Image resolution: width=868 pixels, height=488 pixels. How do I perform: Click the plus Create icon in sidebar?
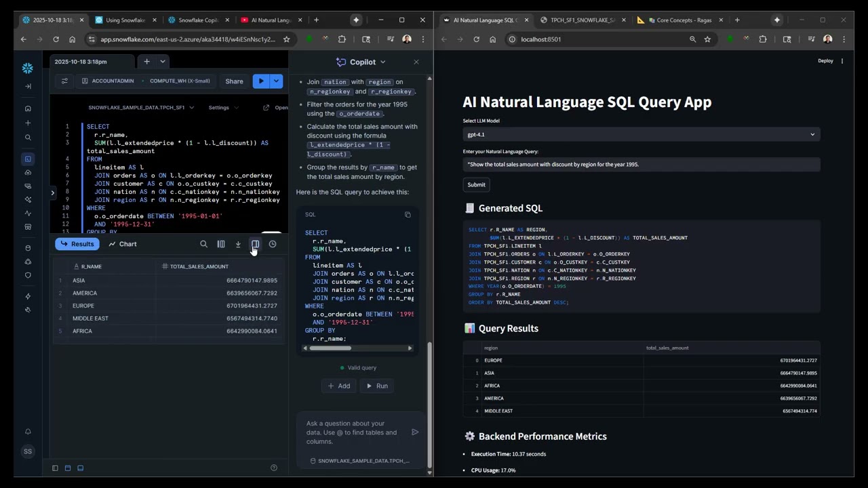click(x=28, y=123)
